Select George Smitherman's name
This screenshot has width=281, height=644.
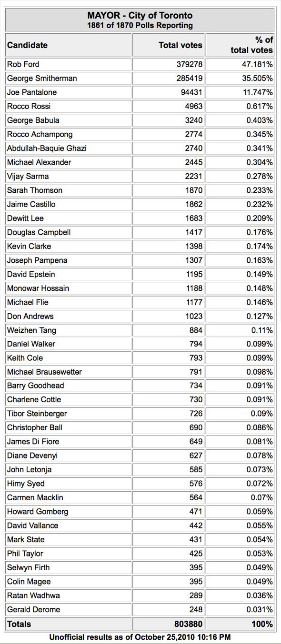point(42,78)
